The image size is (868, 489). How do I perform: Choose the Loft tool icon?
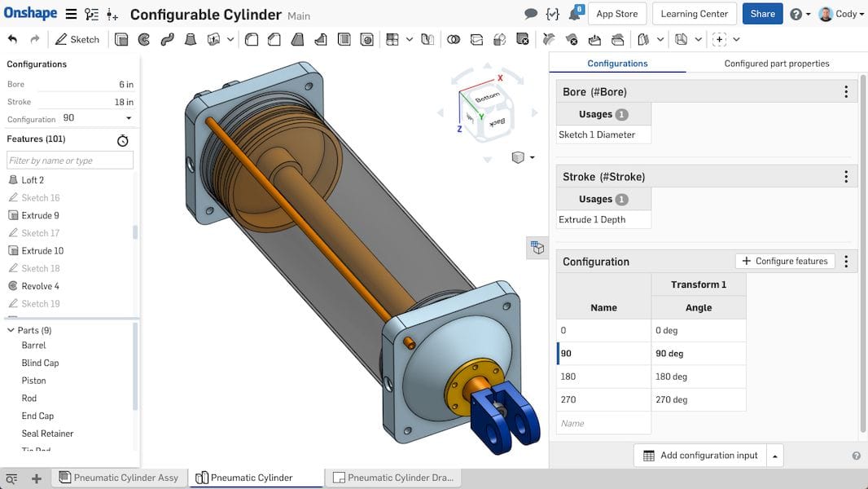pyautogui.click(x=191, y=39)
